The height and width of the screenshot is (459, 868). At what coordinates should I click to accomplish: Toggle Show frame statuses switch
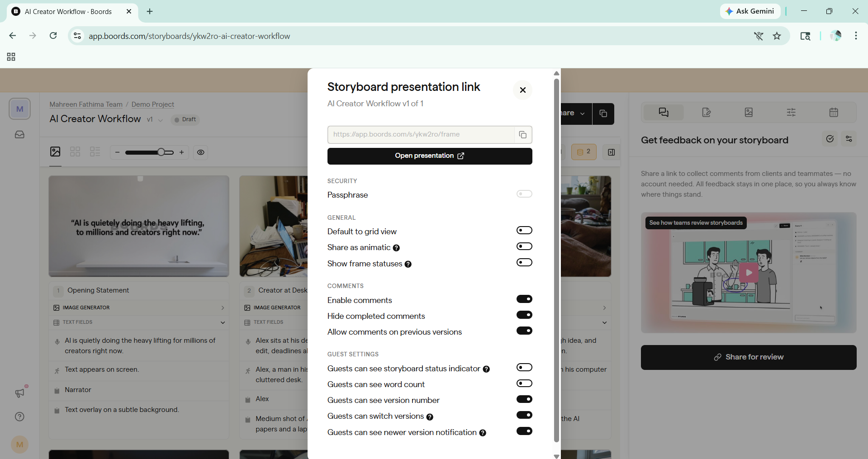[524, 263]
